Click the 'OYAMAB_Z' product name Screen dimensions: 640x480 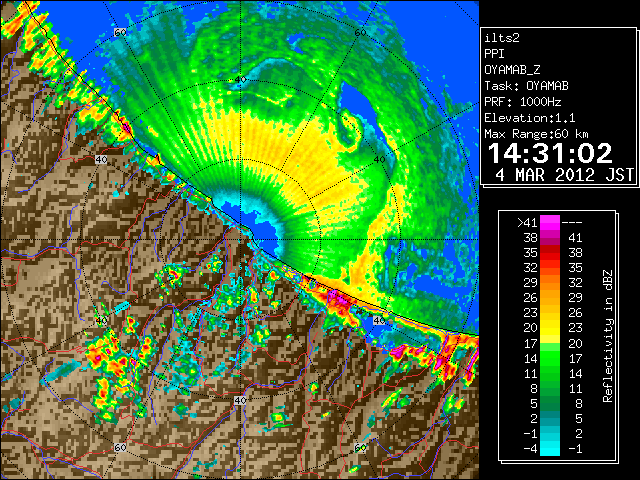[512, 70]
